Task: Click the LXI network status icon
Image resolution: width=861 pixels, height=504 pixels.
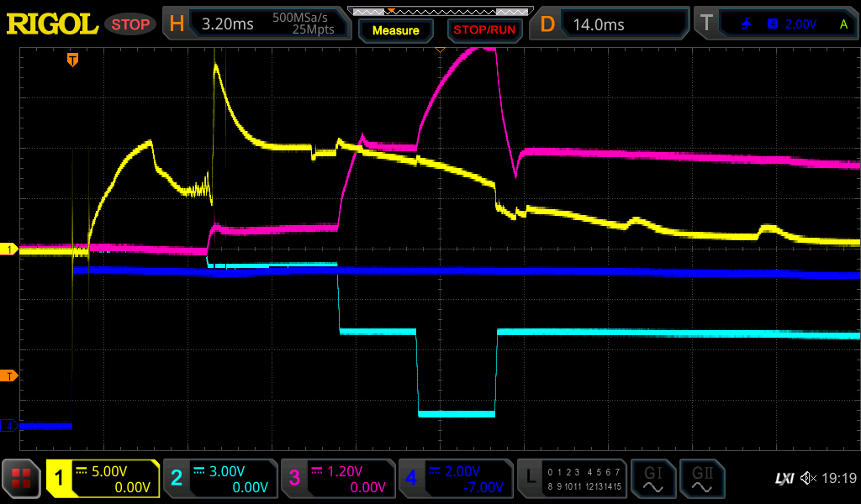Action: 784,479
